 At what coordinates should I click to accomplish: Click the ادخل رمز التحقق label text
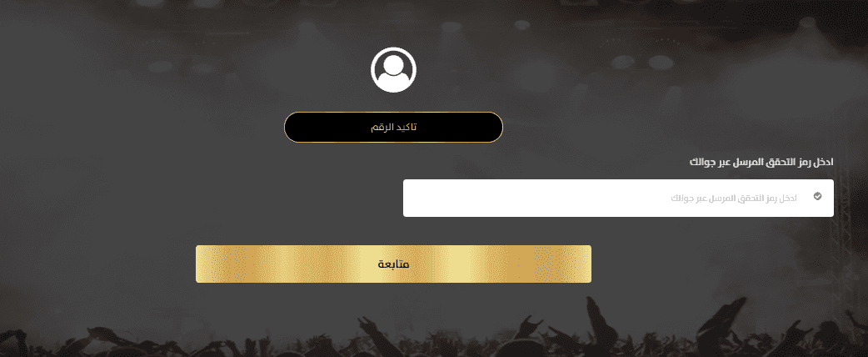tap(761, 161)
